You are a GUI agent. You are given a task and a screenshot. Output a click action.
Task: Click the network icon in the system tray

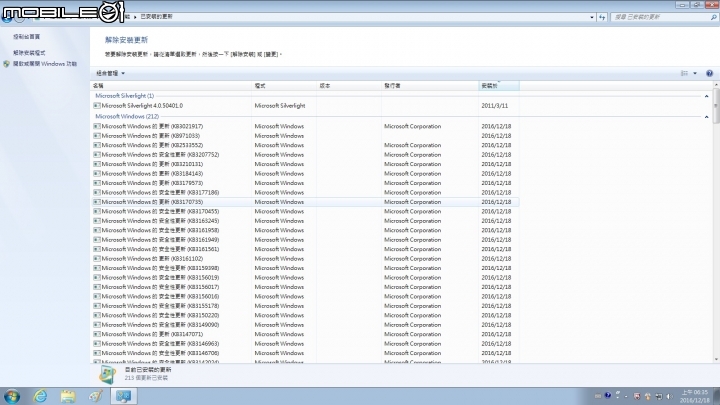pyautogui.click(x=659, y=396)
